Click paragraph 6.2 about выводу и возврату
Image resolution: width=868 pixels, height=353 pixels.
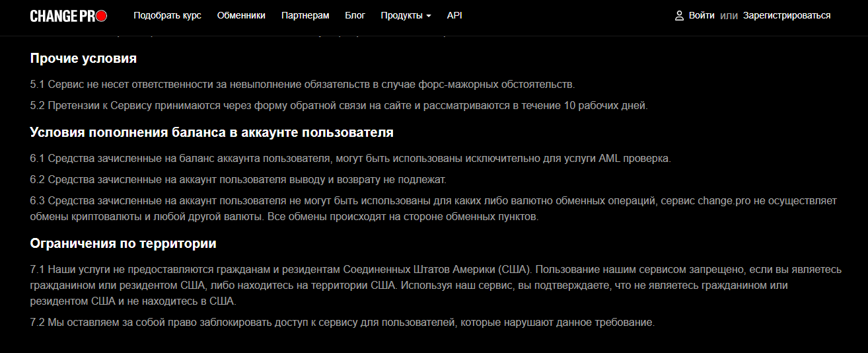pyautogui.click(x=238, y=180)
